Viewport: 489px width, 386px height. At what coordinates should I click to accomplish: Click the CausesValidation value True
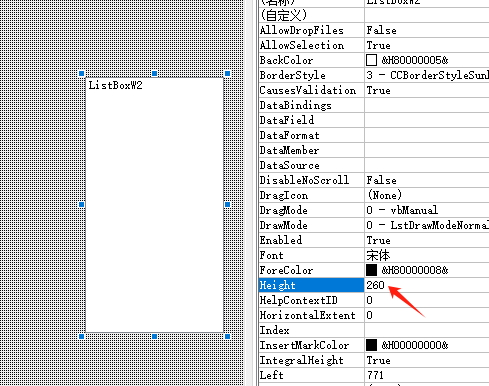(379, 90)
